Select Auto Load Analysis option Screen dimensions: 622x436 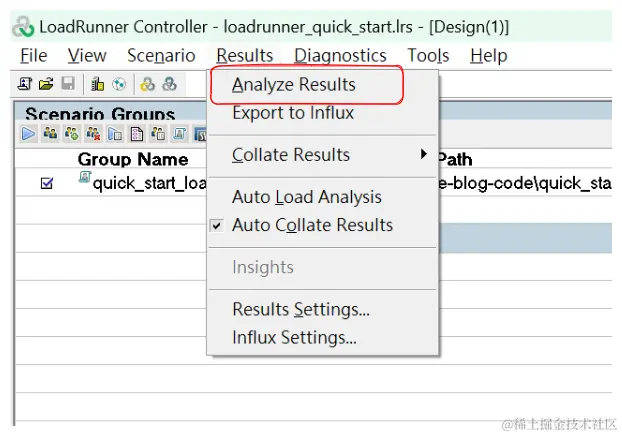[307, 197]
